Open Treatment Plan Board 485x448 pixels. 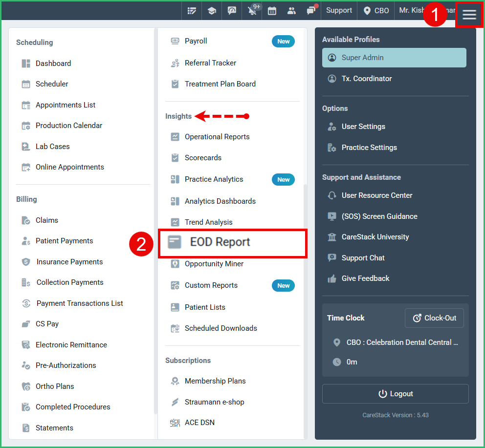click(x=220, y=84)
